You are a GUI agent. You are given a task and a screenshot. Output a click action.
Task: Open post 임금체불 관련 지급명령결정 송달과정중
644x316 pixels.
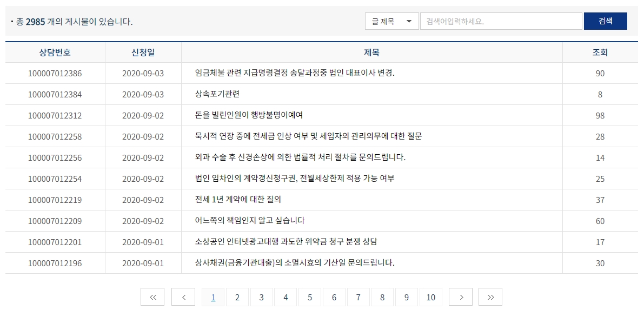(x=295, y=73)
